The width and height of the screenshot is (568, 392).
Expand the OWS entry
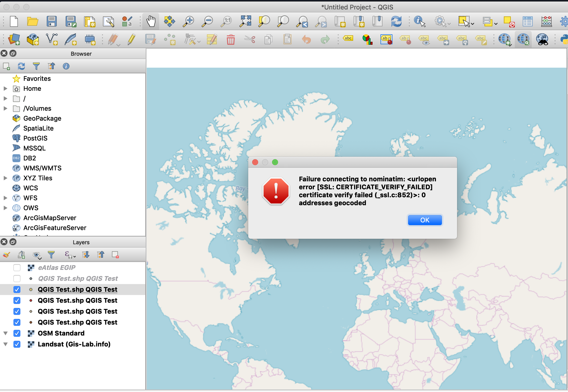(5, 208)
